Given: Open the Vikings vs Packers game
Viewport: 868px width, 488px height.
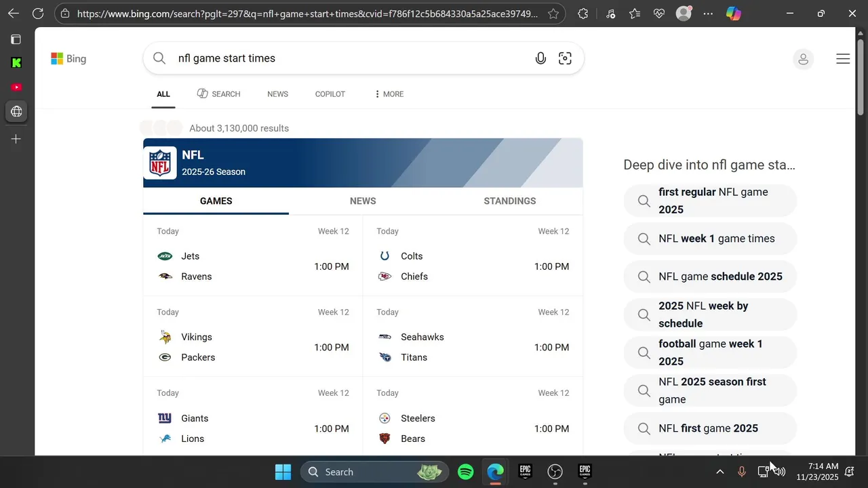Looking at the screenshot, I should (x=253, y=337).
